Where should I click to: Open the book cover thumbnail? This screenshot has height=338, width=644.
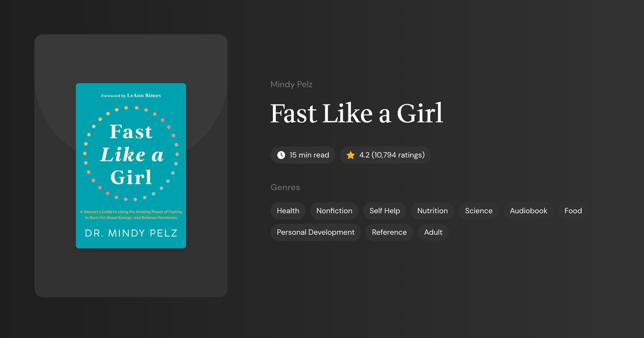131,165
